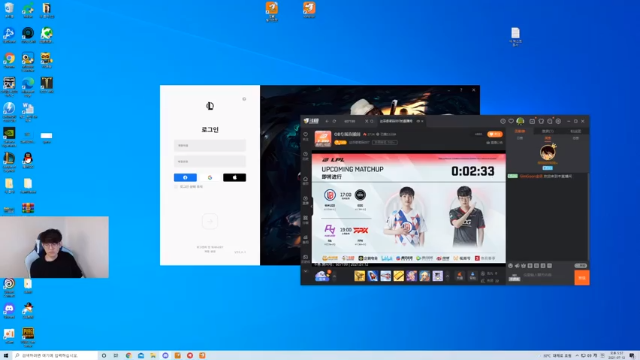Click the question mark help icon in Riot client
This screenshot has height=360, width=640.
click(x=461, y=90)
